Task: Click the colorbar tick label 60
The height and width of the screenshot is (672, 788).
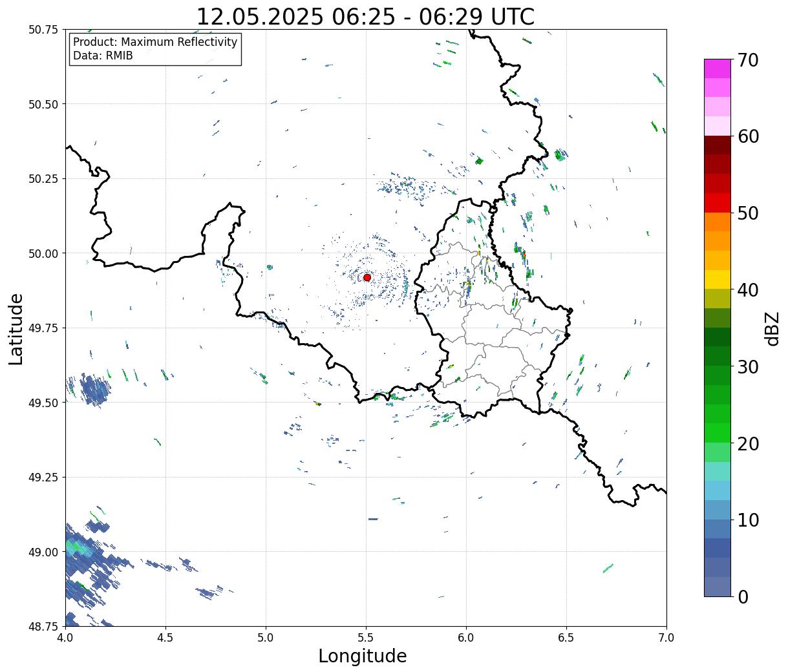Action: (748, 136)
